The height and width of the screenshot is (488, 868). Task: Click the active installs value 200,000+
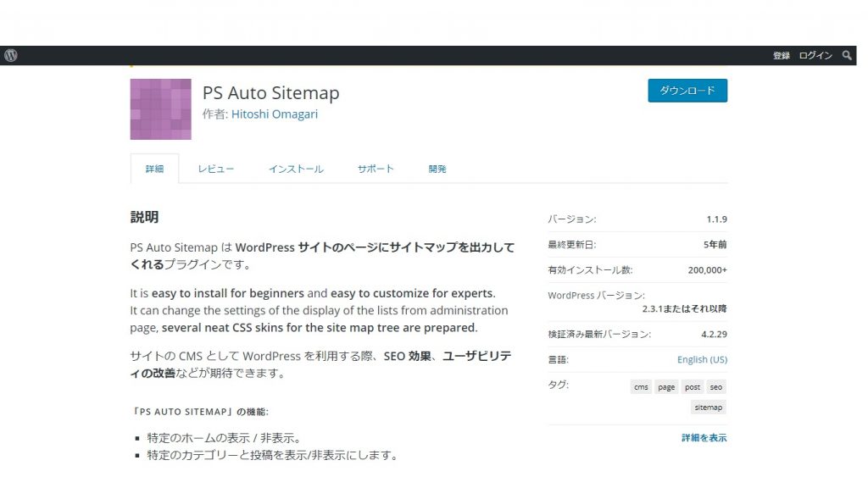point(708,270)
